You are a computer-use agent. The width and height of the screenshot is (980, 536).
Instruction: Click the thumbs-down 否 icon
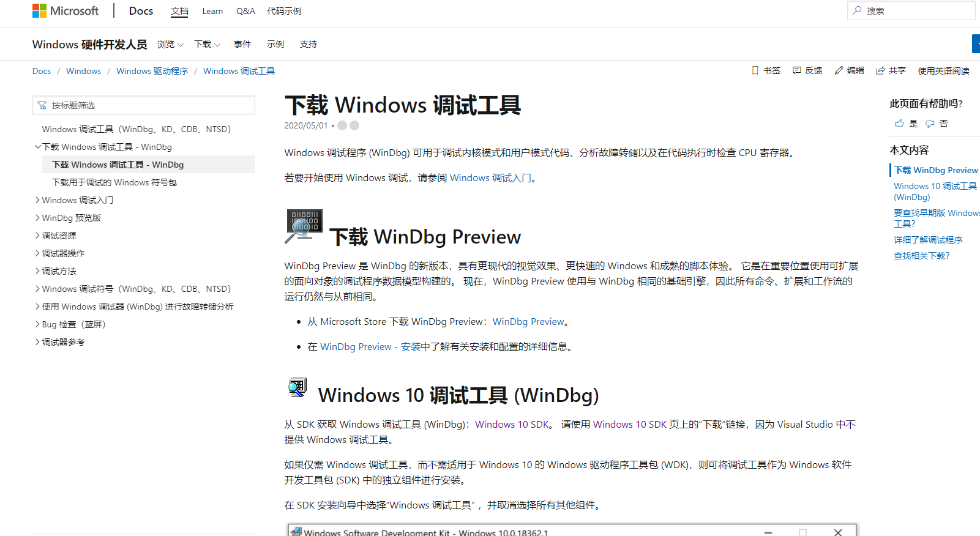[x=930, y=124]
